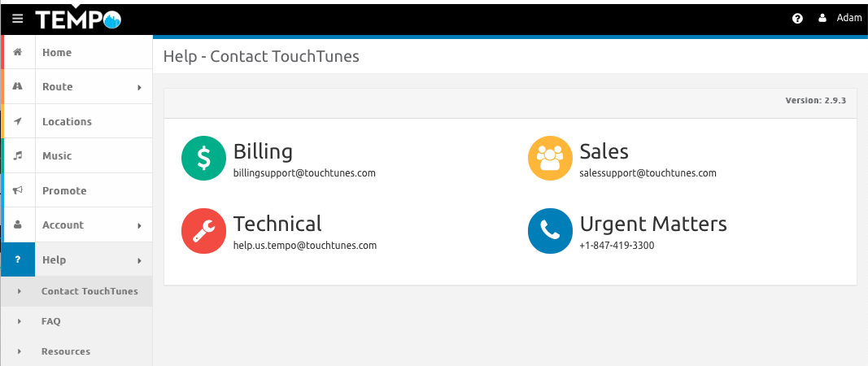Open the hamburger menu icon
Screen dimensions: 868x366
tap(18, 19)
